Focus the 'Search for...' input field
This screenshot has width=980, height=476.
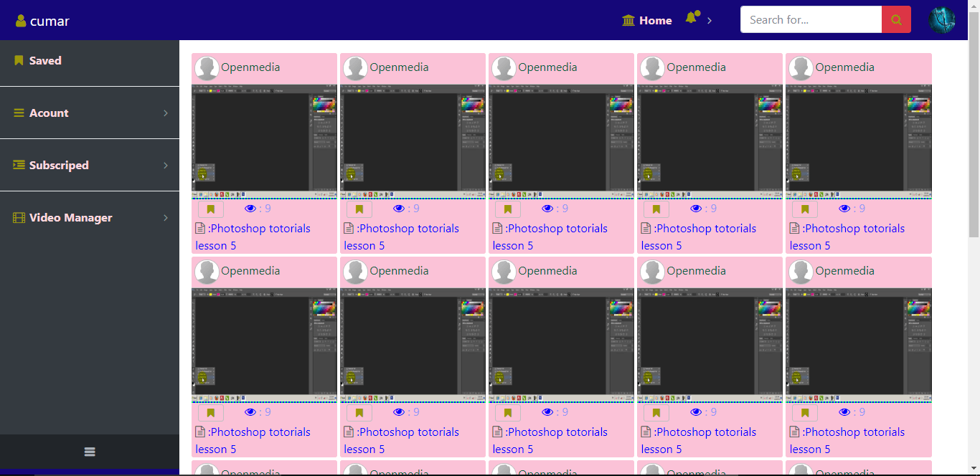click(x=811, y=19)
